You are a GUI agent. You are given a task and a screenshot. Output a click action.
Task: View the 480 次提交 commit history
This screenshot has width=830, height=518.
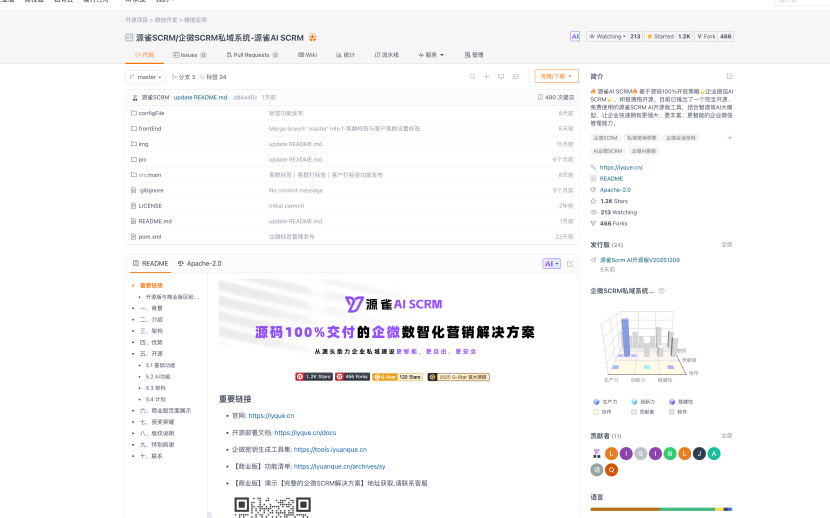(556, 97)
